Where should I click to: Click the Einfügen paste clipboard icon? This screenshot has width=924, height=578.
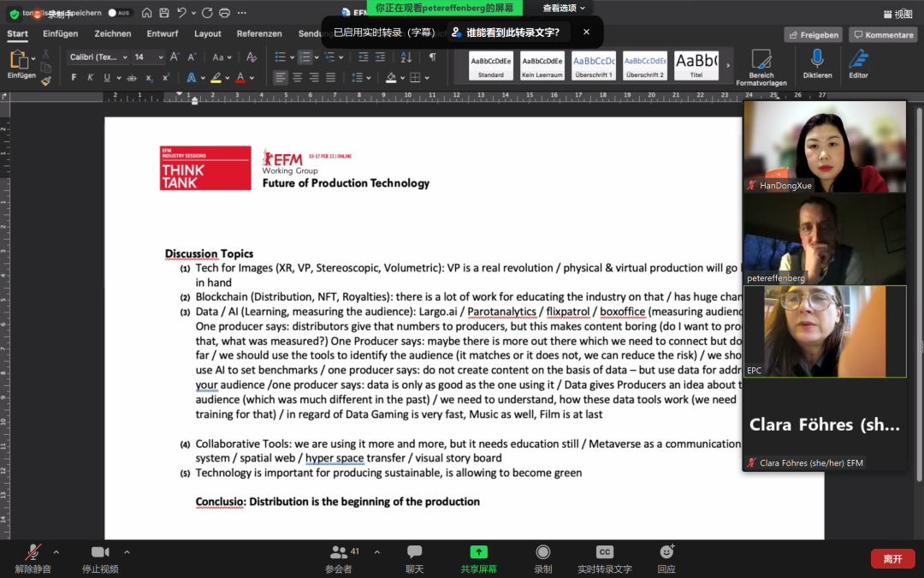pyautogui.click(x=18, y=60)
